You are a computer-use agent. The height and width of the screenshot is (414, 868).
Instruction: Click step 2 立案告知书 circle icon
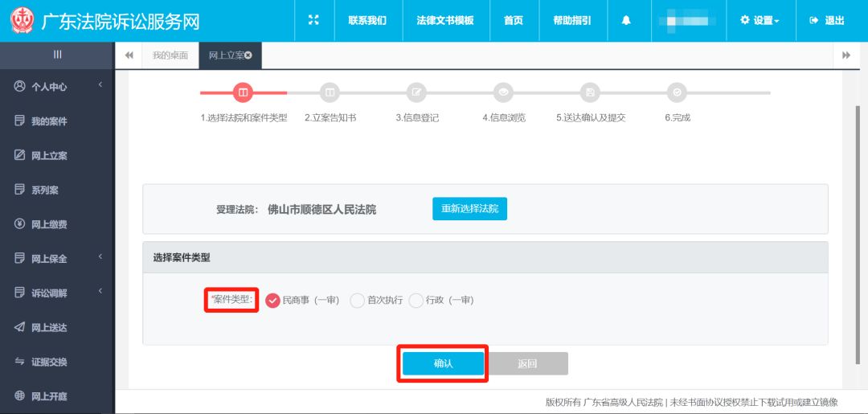pyautogui.click(x=330, y=92)
